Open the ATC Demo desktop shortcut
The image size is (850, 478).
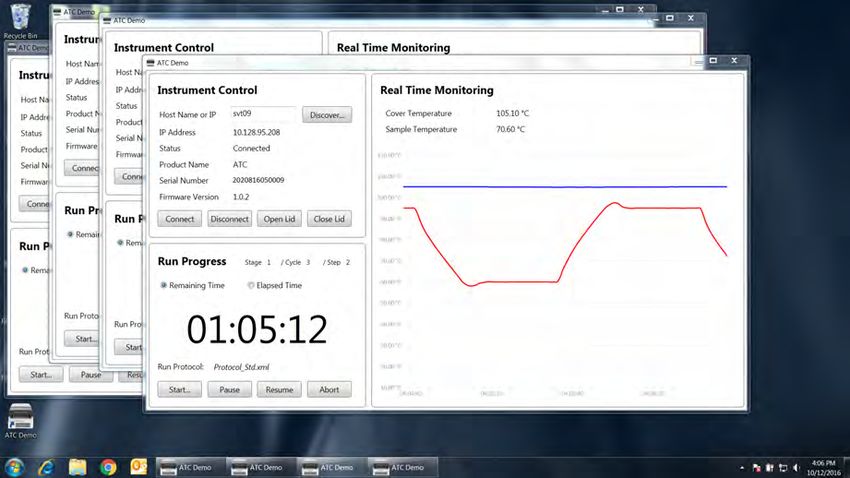(21, 421)
